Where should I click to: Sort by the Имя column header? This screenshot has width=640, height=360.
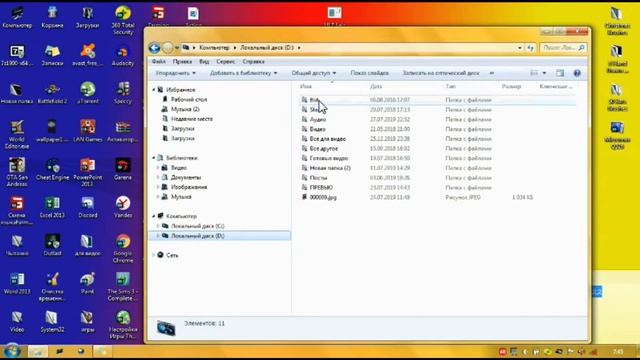point(306,87)
